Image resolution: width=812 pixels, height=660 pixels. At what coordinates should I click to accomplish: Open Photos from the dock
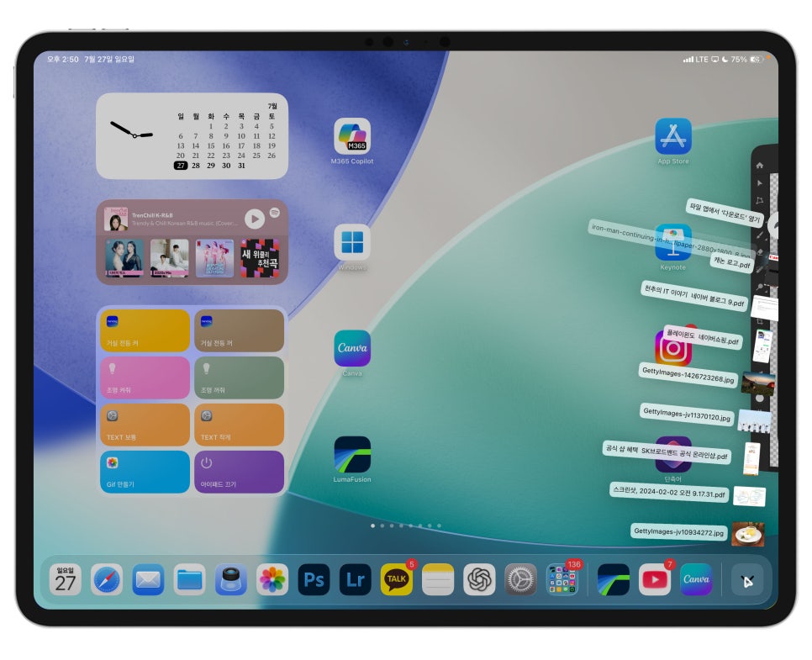pos(272,579)
